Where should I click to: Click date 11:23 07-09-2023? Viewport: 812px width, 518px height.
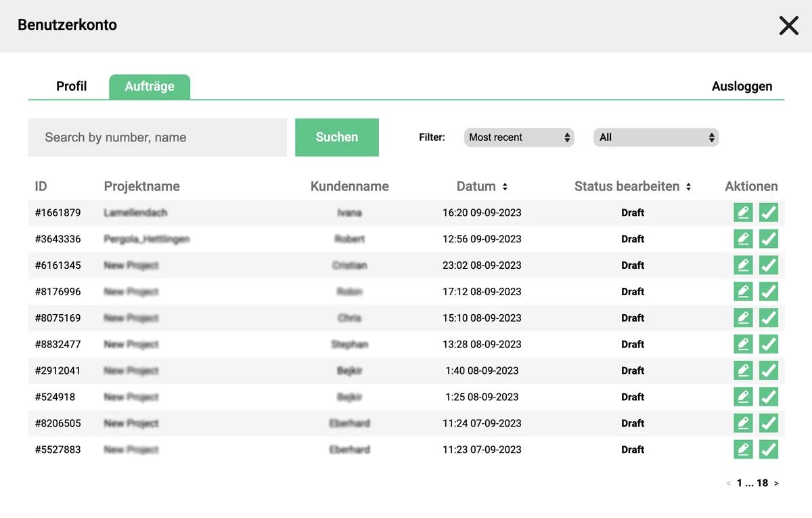482,450
